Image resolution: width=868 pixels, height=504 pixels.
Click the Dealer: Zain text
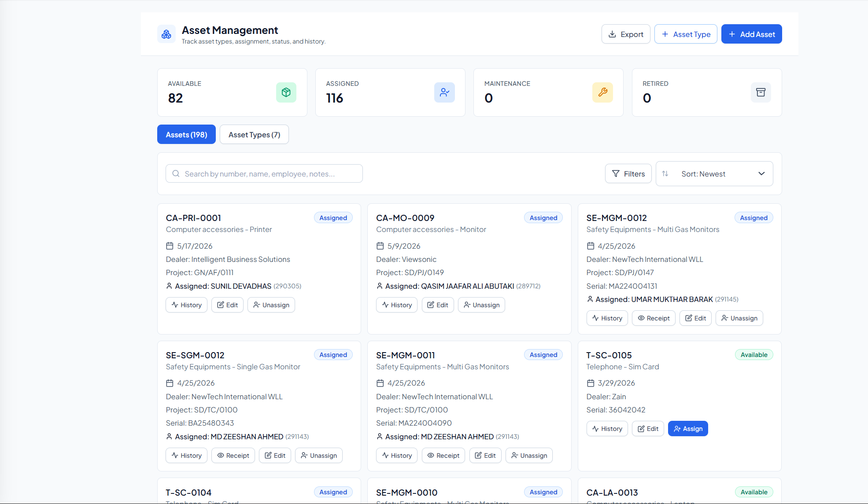tap(606, 397)
